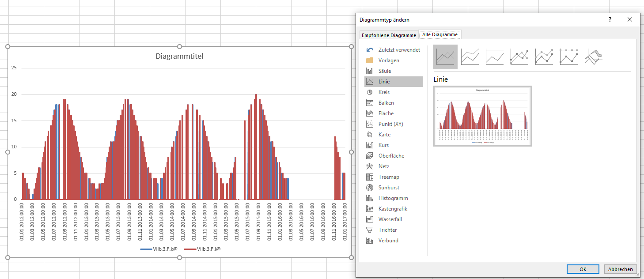Select Trichter chart category
This screenshot has width=644, height=279.
[394, 230]
